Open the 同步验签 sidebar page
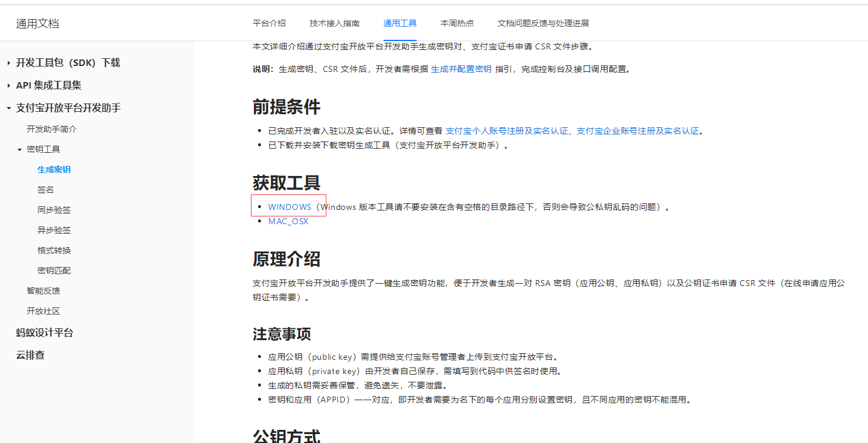The height and width of the screenshot is (443, 868). pos(54,210)
